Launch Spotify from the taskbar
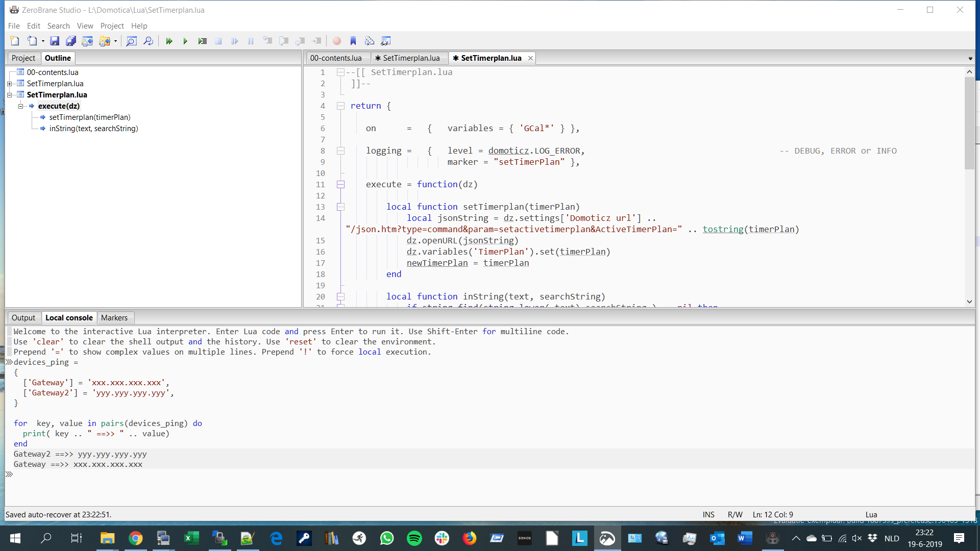The width and height of the screenshot is (980, 551). tap(414, 538)
